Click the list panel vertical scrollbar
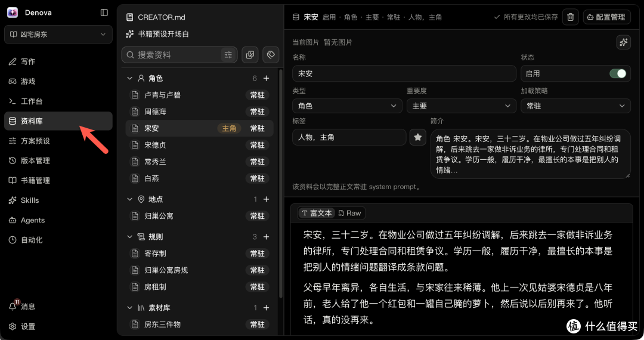 pyautogui.click(x=281, y=184)
